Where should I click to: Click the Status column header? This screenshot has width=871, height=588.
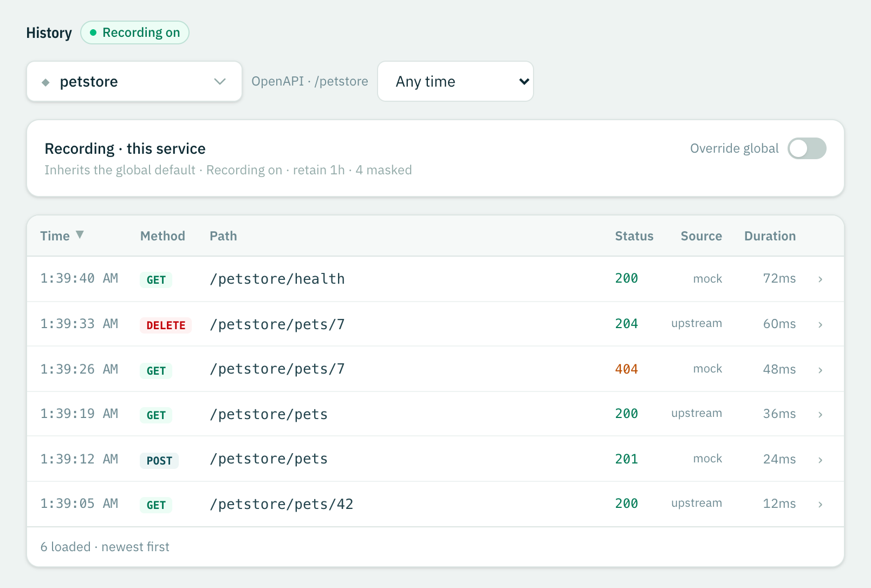pos(634,236)
